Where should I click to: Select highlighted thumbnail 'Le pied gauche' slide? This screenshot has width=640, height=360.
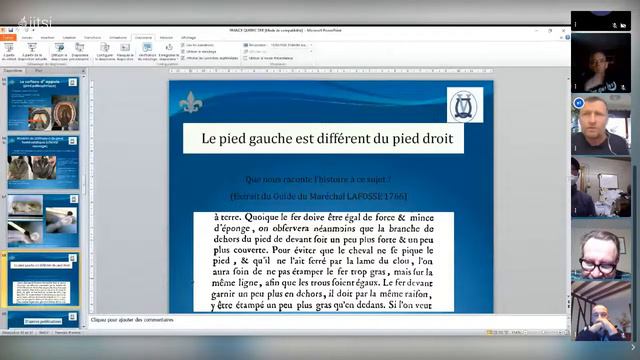click(x=43, y=279)
